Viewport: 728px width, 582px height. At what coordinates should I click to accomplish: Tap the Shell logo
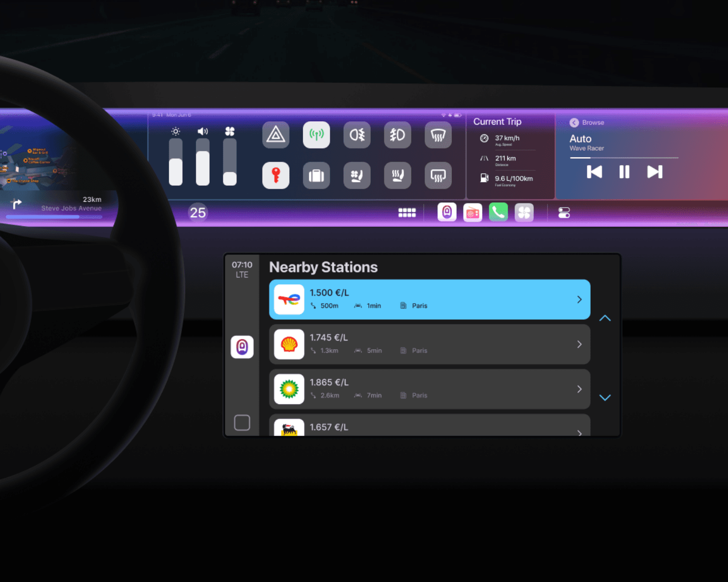(289, 344)
